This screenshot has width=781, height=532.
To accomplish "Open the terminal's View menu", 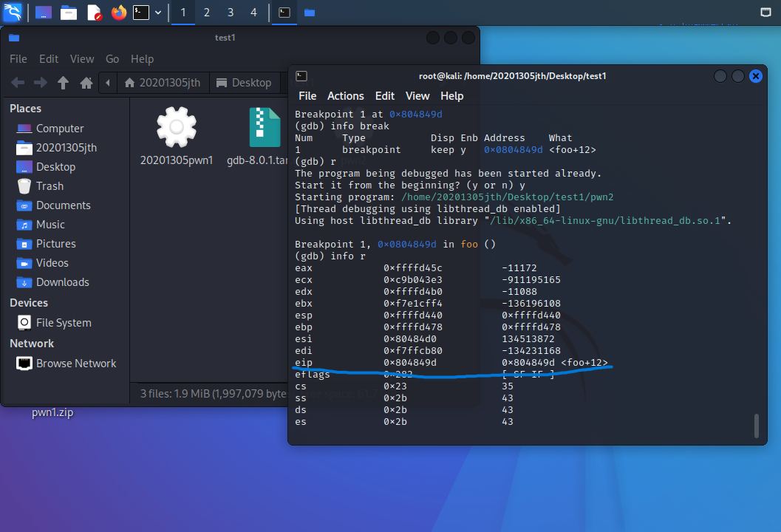I will [x=417, y=96].
